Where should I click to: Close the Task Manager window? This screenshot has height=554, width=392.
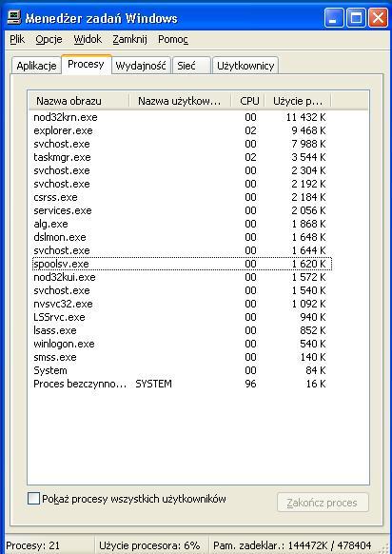[x=378, y=18]
